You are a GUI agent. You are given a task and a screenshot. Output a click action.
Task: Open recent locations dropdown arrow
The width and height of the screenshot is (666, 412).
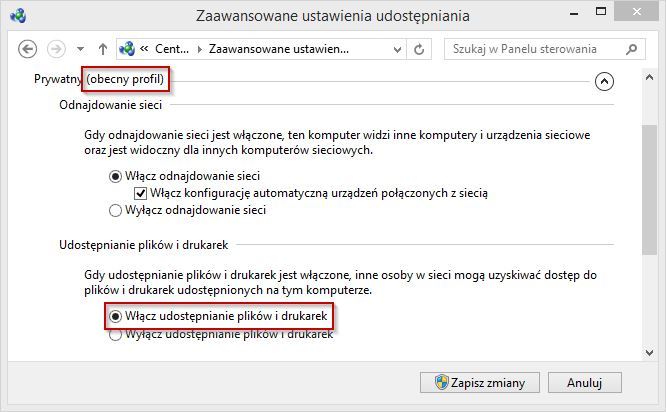pyautogui.click(x=80, y=49)
